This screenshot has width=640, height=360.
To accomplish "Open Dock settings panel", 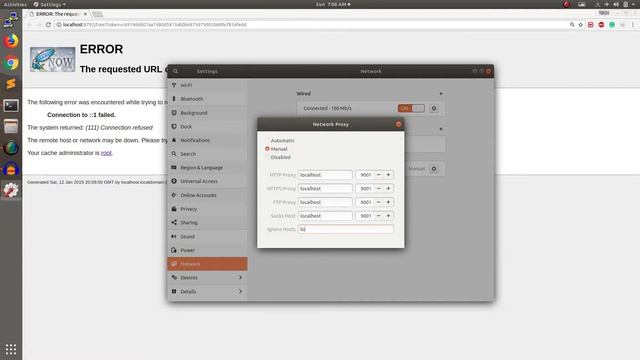I will point(207,127).
